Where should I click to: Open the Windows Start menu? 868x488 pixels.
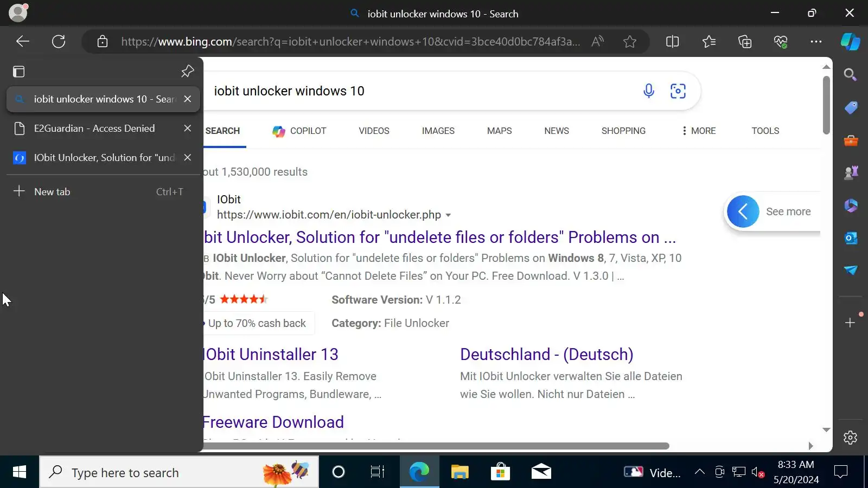pos(20,472)
